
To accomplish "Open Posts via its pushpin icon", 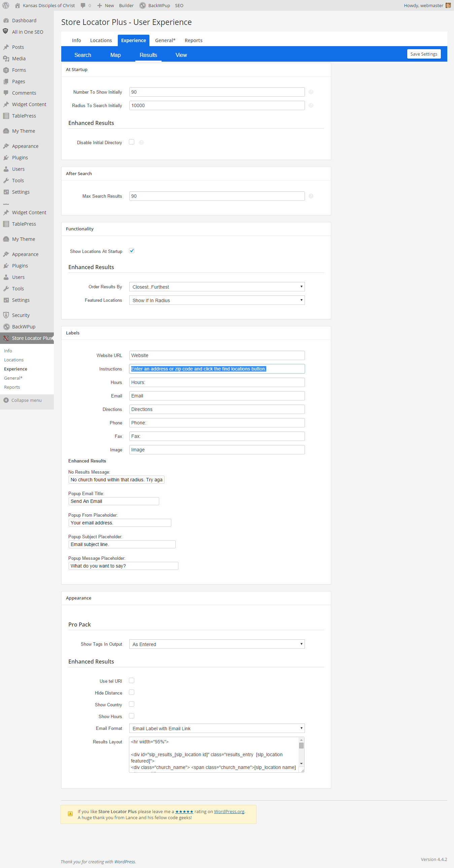I will (x=6, y=47).
